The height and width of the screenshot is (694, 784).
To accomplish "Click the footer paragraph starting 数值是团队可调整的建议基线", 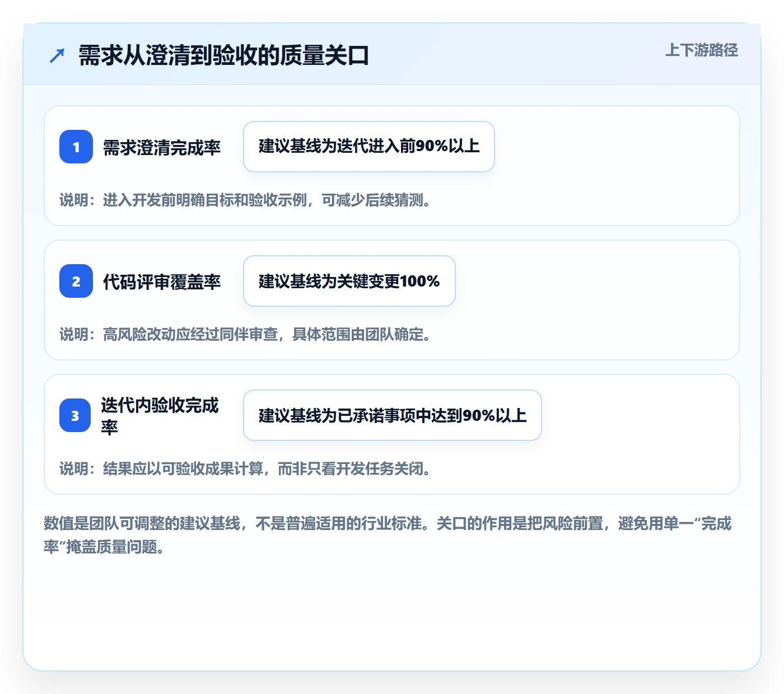I will [388, 535].
